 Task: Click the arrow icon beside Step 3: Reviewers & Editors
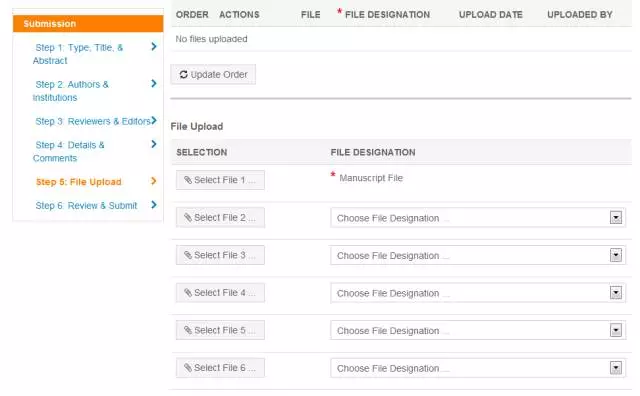154,120
